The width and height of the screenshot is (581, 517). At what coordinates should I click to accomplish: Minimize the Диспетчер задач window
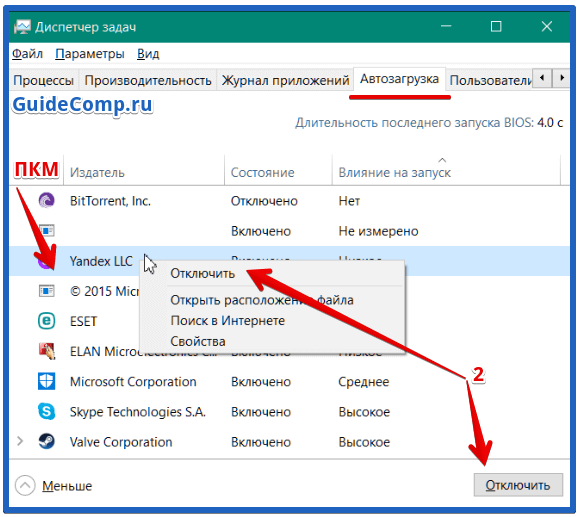[446, 27]
